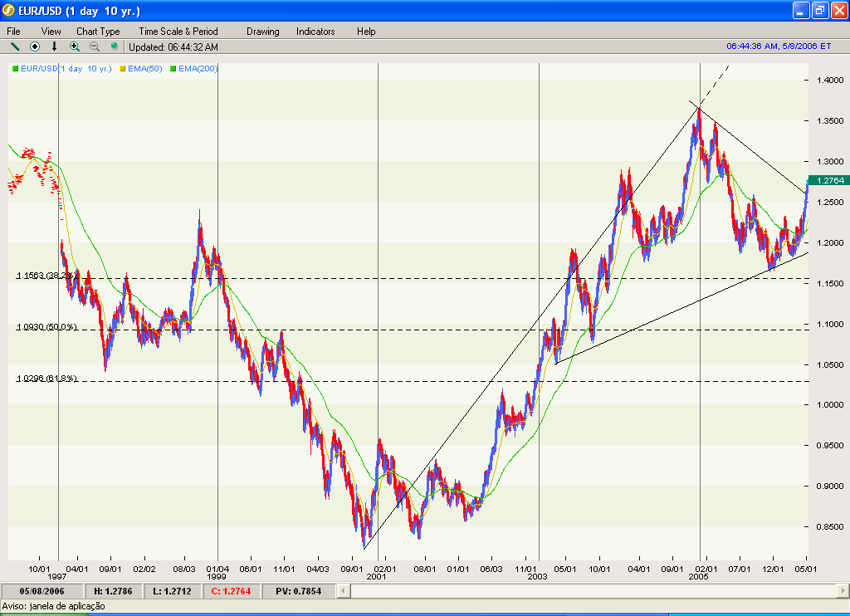Click the grayed zoom-out magnifier icon
This screenshot has width=850, height=616.
(94, 46)
